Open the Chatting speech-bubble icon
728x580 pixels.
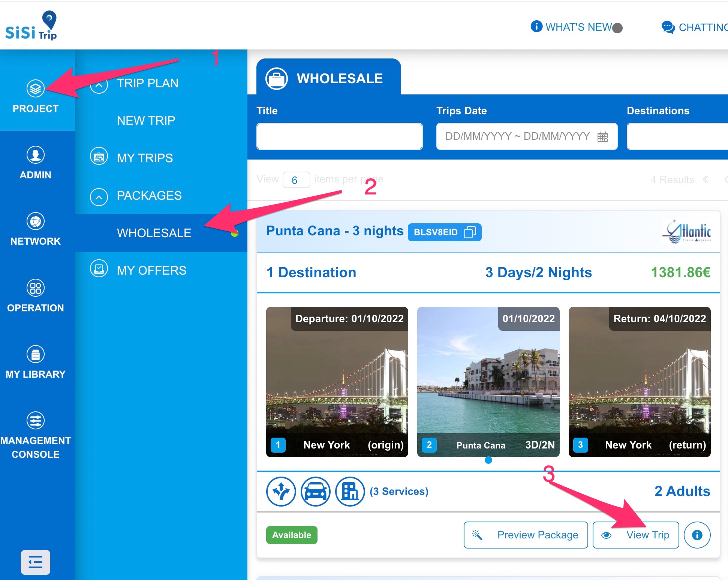tap(668, 27)
